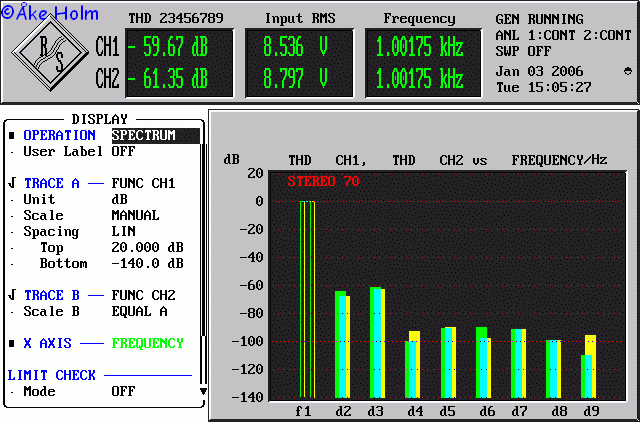Toggle the TRACE B check mark
Screen dimensions: 640x422
pyautogui.click(x=11, y=295)
